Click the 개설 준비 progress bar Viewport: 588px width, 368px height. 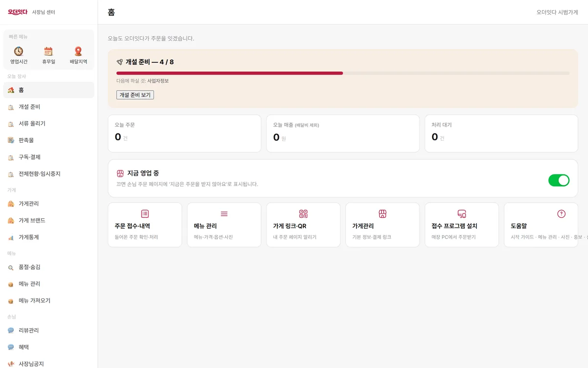343,73
